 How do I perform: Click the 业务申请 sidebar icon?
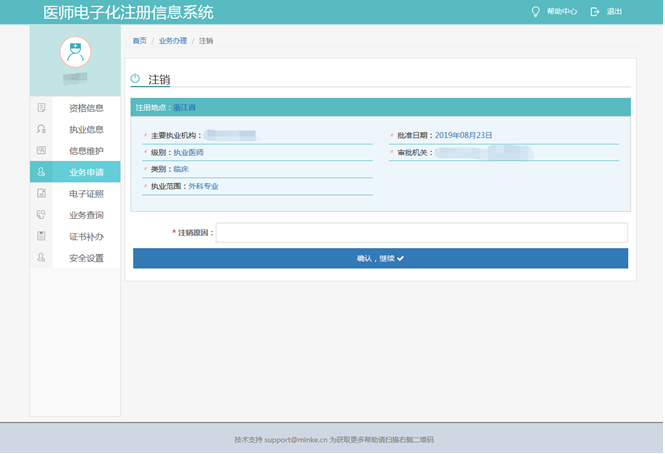tap(41, 172)
